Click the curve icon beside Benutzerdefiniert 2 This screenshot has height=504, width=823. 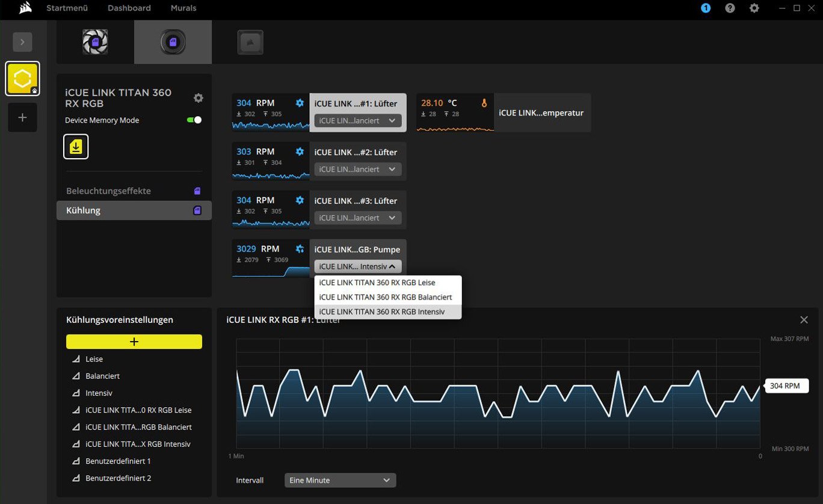coord(76,478)
